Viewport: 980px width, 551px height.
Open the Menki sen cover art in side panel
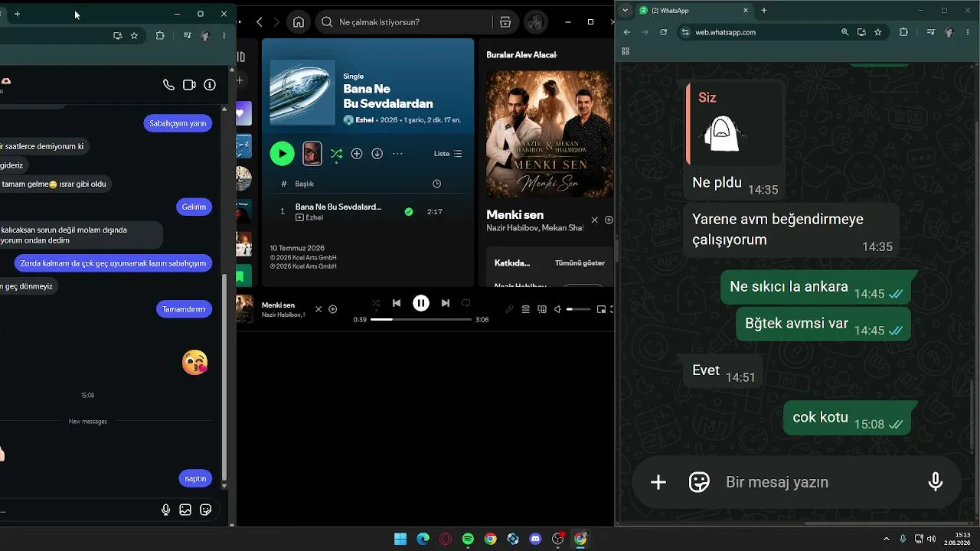point(549,134)
